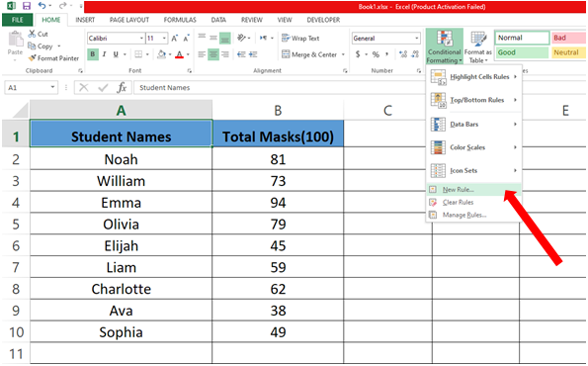Click the Undo arrow icon
This screenshot has width=588, height=366.
[42, 6]
